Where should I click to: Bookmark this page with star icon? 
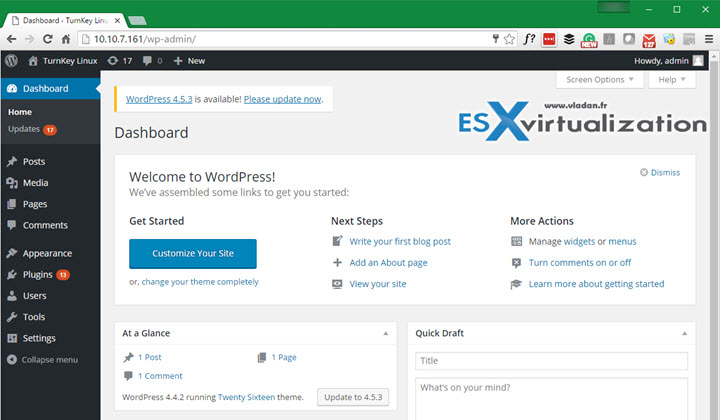[509, 39]
